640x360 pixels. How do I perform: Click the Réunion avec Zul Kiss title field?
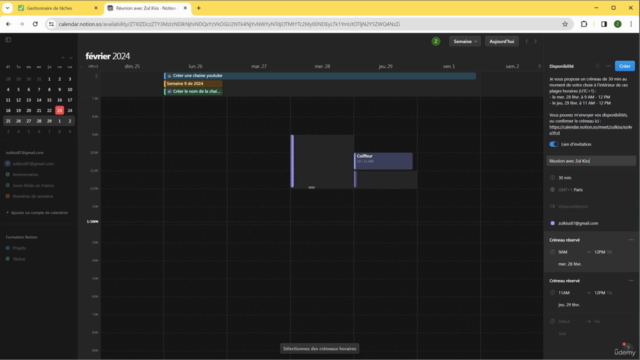click(x=591, y=161)
